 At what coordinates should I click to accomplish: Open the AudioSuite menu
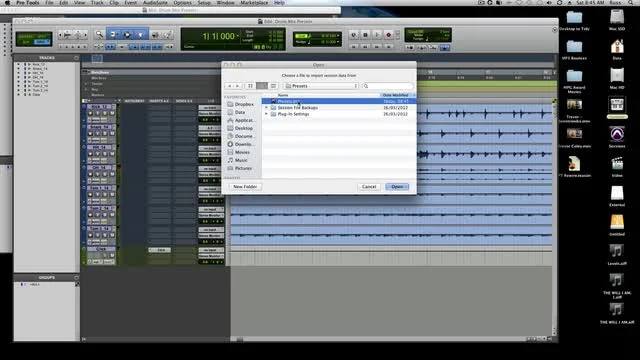coord(155,3)
